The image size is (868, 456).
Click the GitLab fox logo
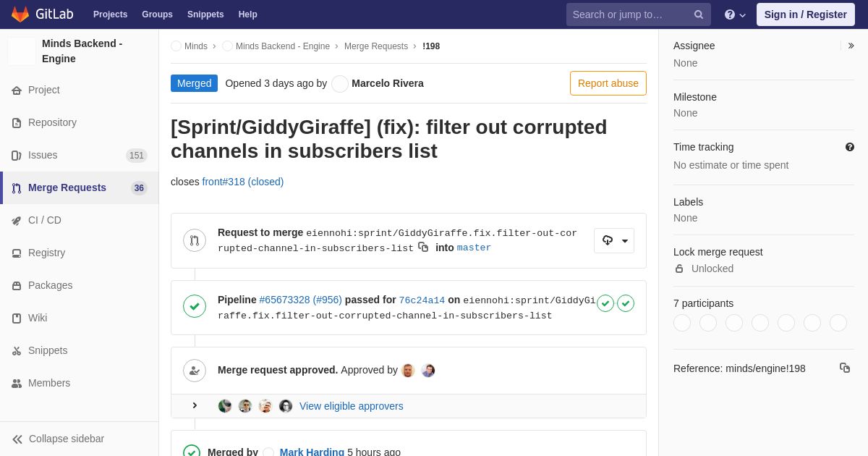(x=20, y=14)
